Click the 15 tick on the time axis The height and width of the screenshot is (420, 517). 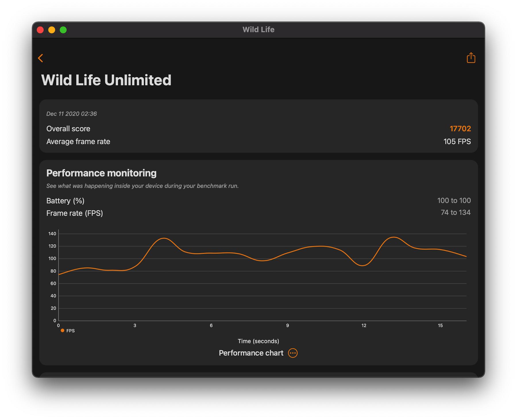[440, 325]
